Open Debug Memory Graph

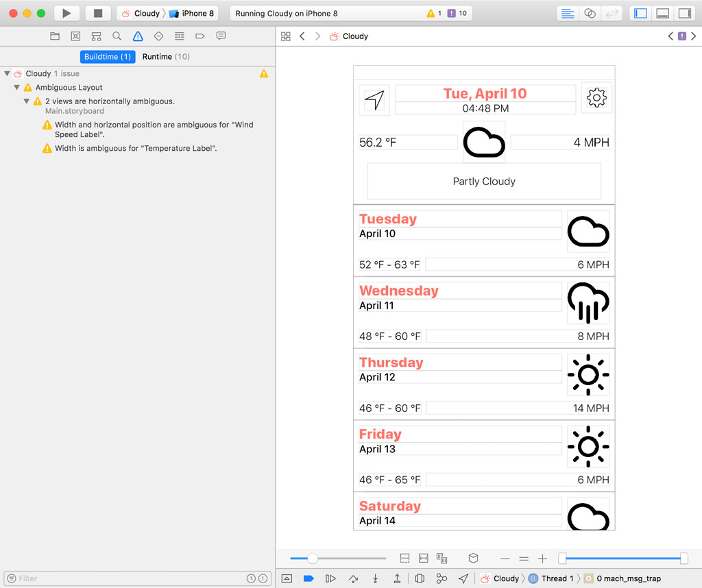441,578
